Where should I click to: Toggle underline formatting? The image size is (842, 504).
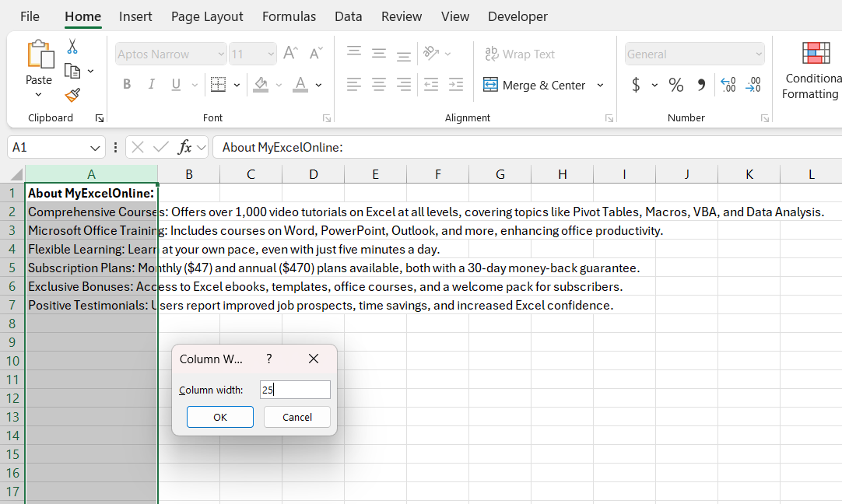(x=176, y=84)
